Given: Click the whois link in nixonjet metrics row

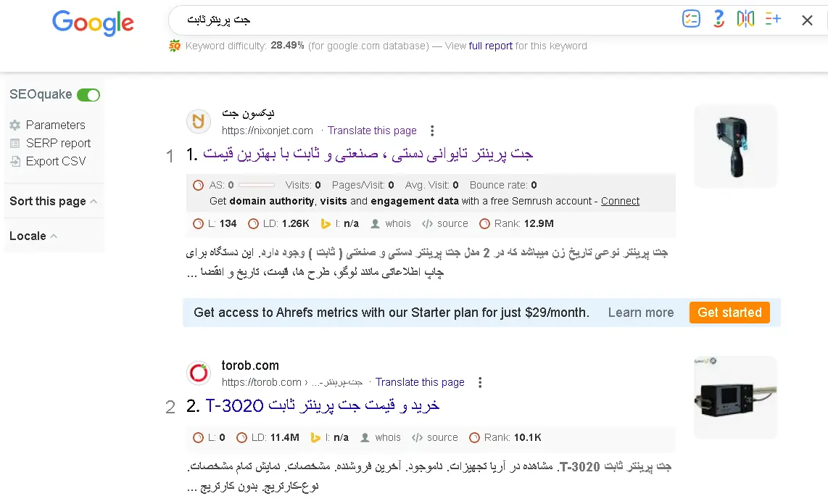Looking at the screenshot, I should (x=398, y=224).
